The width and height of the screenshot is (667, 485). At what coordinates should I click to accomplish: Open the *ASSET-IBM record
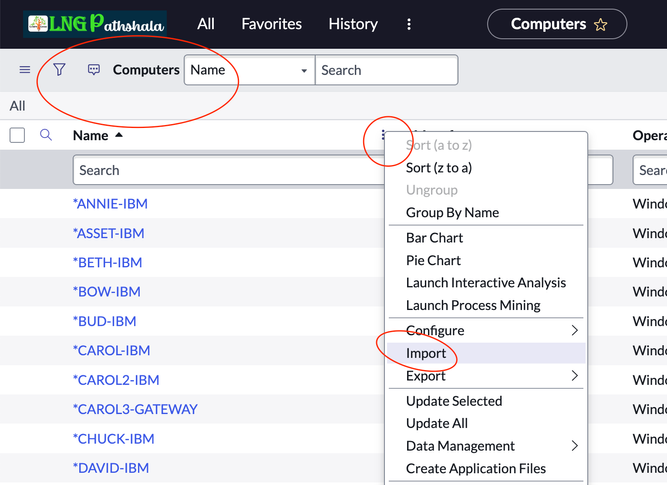pyautogui.click(x=108, y=233)
